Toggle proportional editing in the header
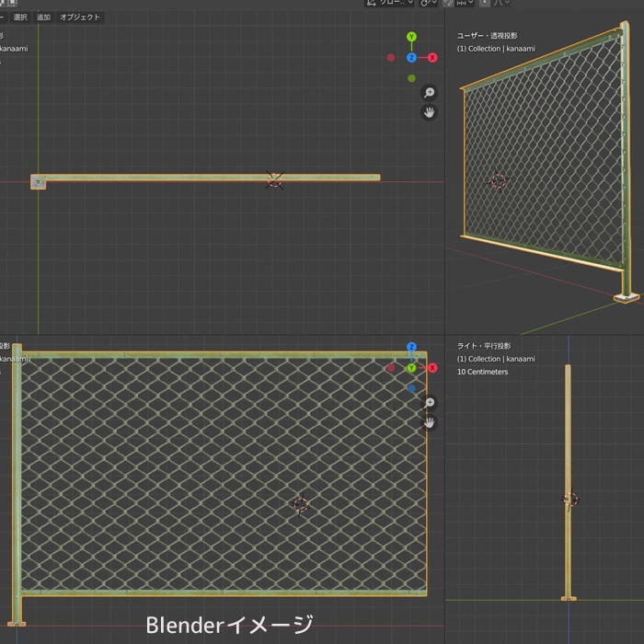644x644 pixels. click(485, 3)
